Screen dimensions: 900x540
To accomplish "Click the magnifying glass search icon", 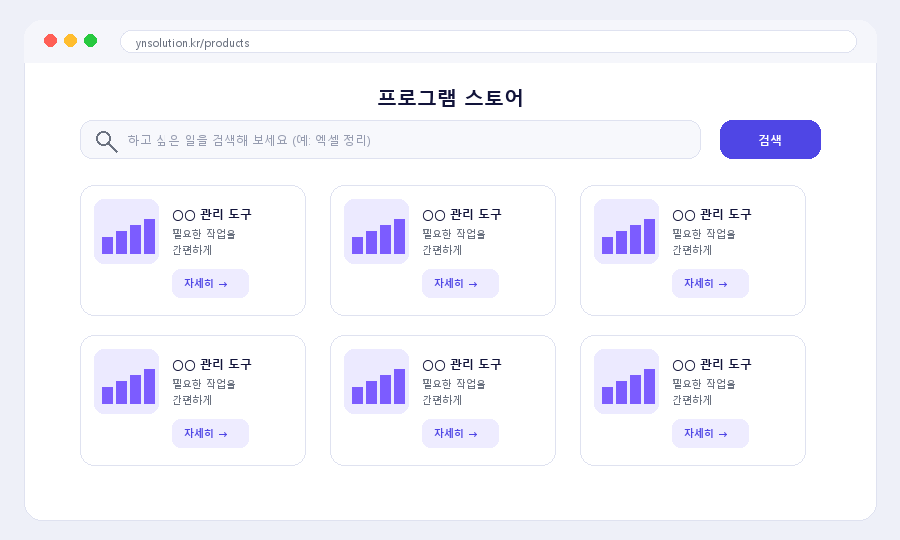I will point(107,141).
